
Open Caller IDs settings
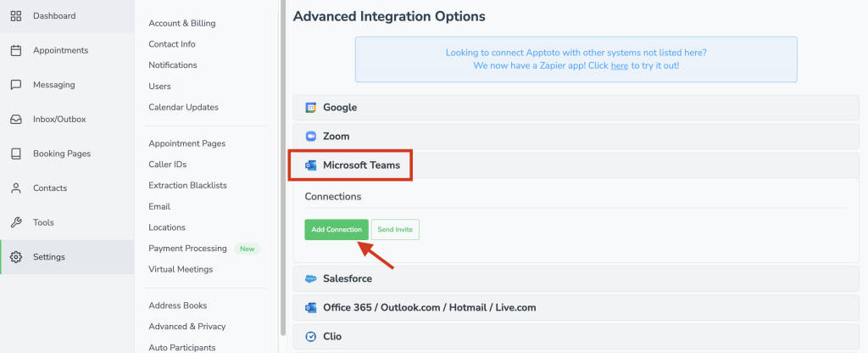(x=167, y=165)
